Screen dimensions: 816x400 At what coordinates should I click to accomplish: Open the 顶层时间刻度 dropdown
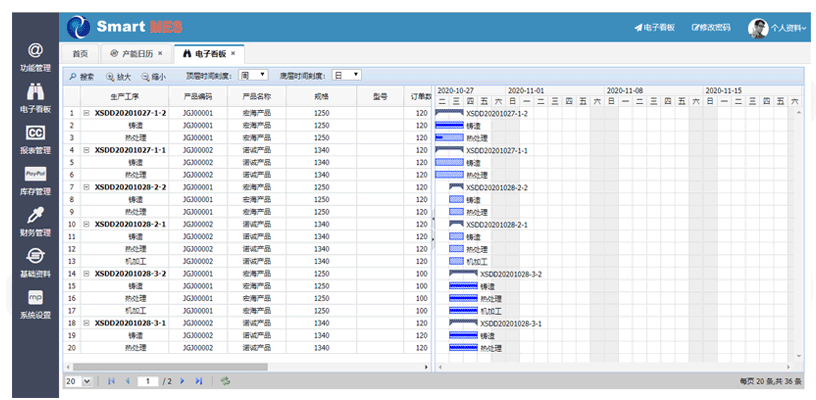[254, 75]
